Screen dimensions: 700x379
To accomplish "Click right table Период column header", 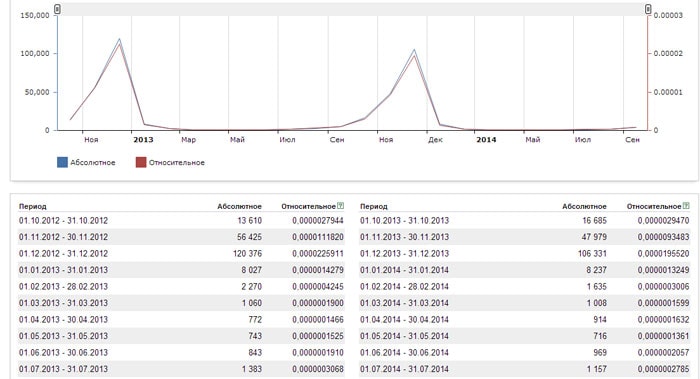I will click(374, 206).
